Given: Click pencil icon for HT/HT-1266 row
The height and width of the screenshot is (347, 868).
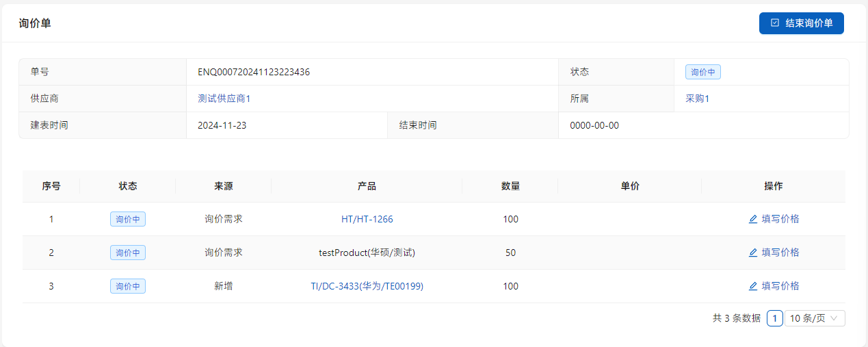Looking at the screenshot, I should [x=753, y=219].
